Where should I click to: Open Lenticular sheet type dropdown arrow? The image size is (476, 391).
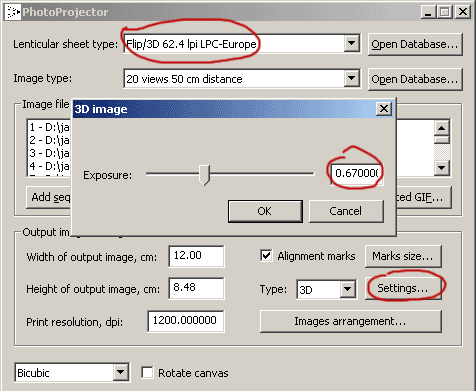[351, 43]
